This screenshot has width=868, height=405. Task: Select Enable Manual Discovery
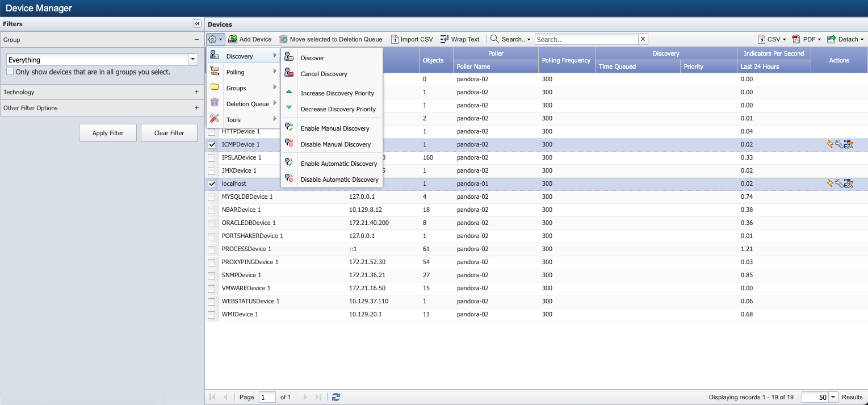click(x=332, y=128)
